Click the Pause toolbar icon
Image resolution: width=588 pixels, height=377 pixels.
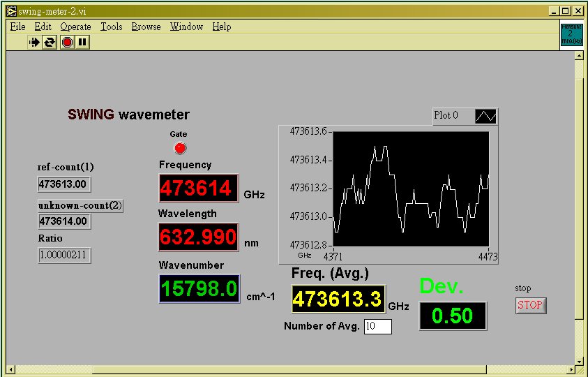[82, 43]
